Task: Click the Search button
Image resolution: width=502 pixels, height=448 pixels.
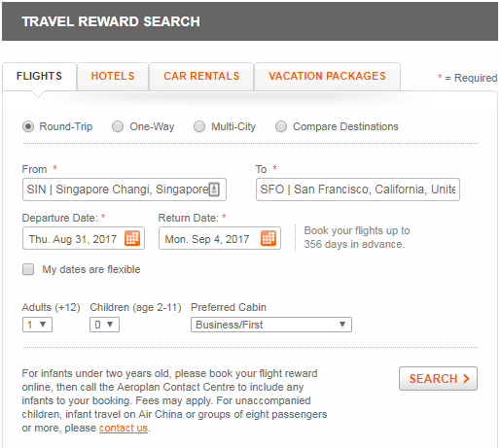Action: 438,378
